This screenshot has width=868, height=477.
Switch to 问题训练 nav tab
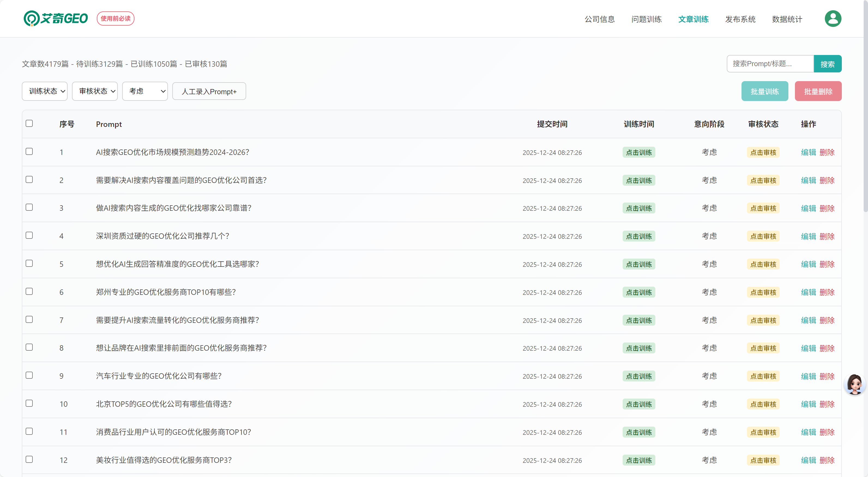coord(646,19)
